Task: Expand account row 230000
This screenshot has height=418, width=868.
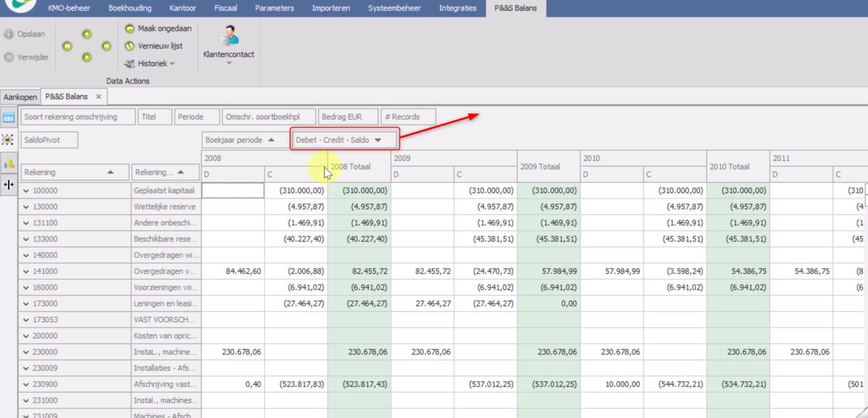Action: 27,352
